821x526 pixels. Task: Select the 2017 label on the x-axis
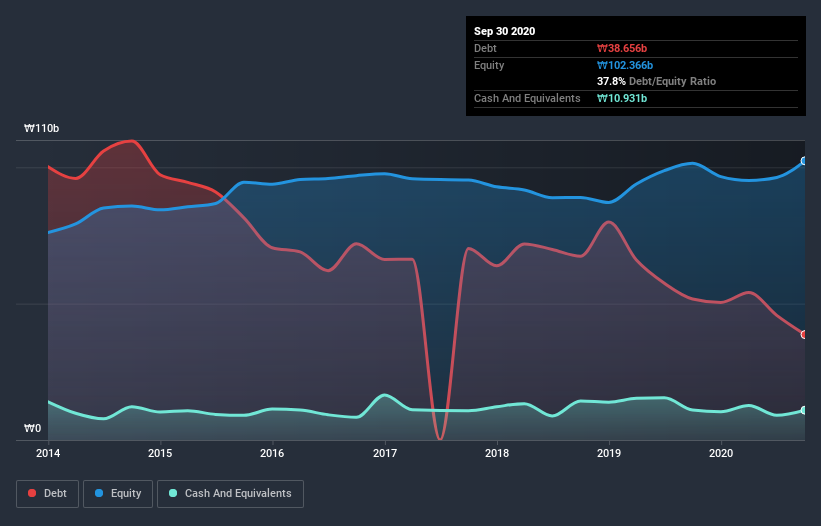(x=385, y=453)
